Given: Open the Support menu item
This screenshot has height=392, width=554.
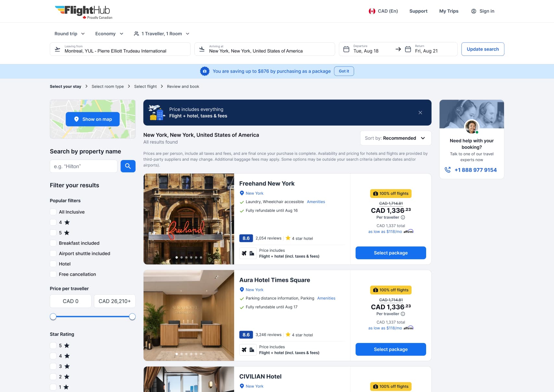Looking at the screenshot, I should pyautogui.click(x=418, y=11).
